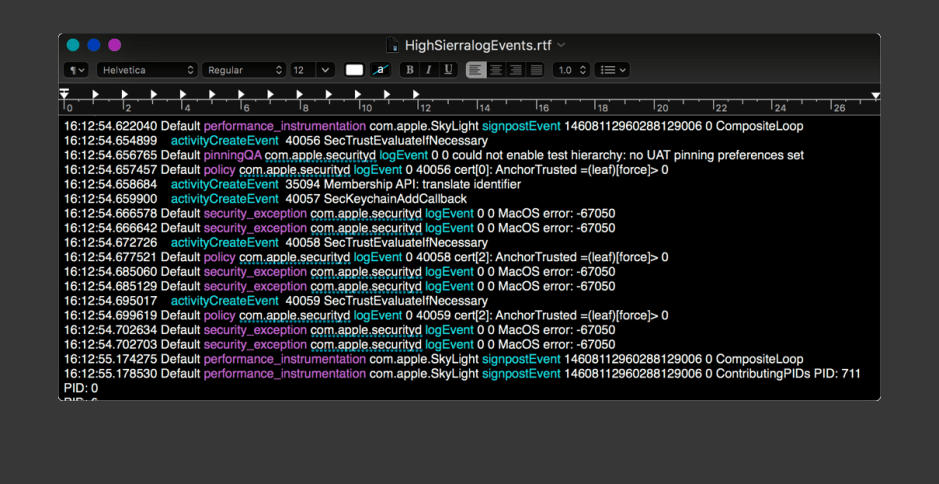Screen dimensions: 939x484
Task: Toggle underline formatting
Action: click(448, 70)
